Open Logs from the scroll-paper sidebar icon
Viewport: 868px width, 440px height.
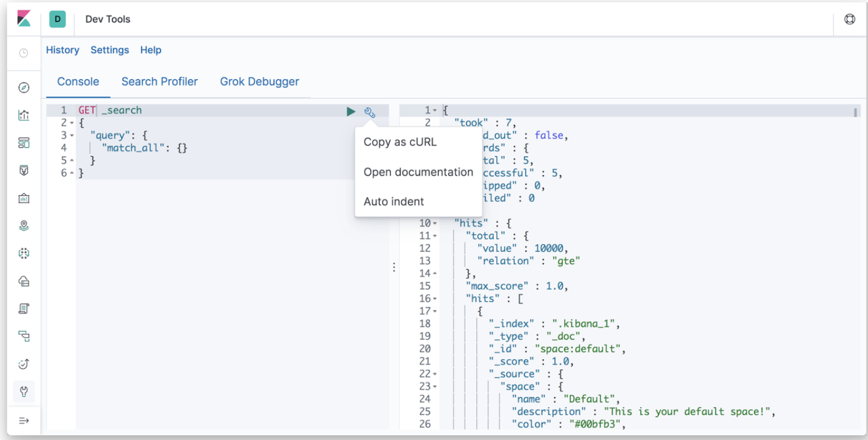click(24, 308)
